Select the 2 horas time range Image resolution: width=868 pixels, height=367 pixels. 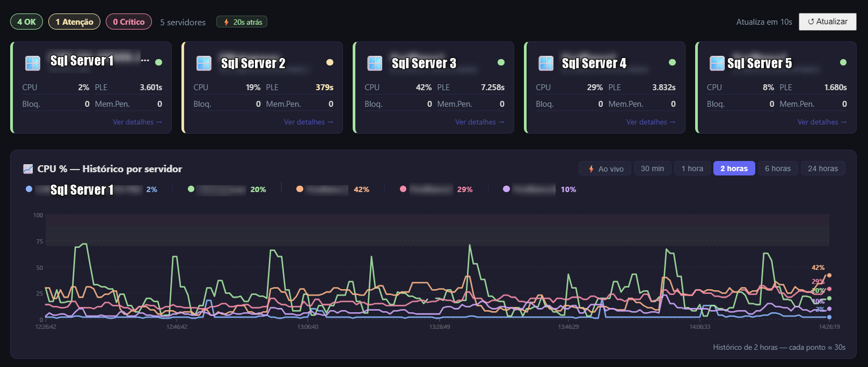[734, 169]
